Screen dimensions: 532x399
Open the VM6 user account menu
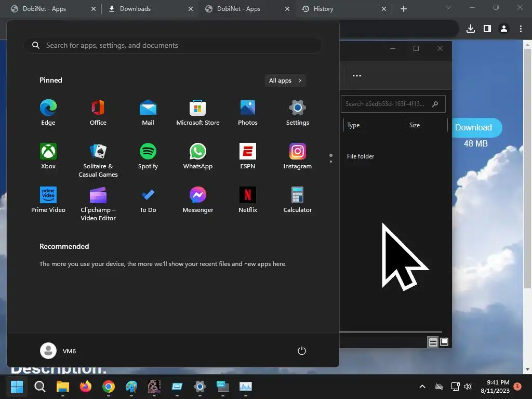pyautogui.click(x=58, y=351)
